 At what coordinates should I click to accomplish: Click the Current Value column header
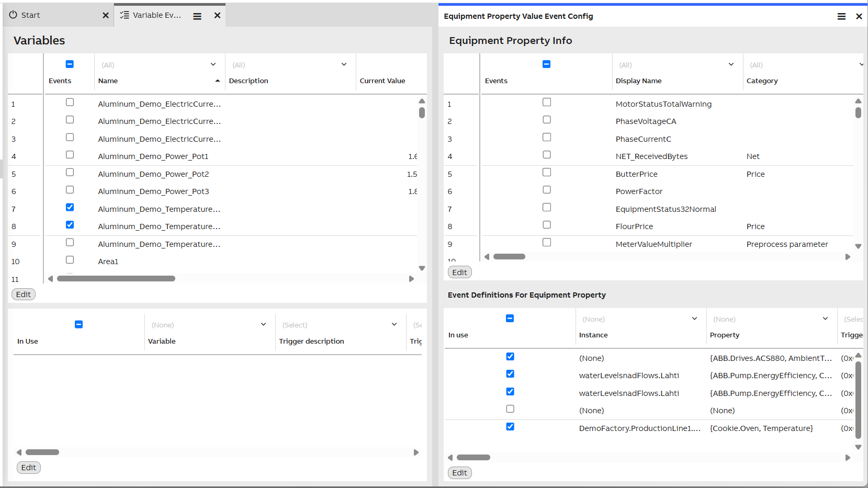pyautogui.click(x=382, y=81)
